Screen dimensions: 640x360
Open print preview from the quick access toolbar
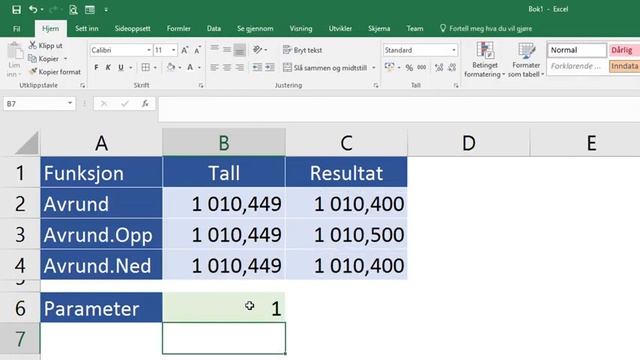pos(73,9)
